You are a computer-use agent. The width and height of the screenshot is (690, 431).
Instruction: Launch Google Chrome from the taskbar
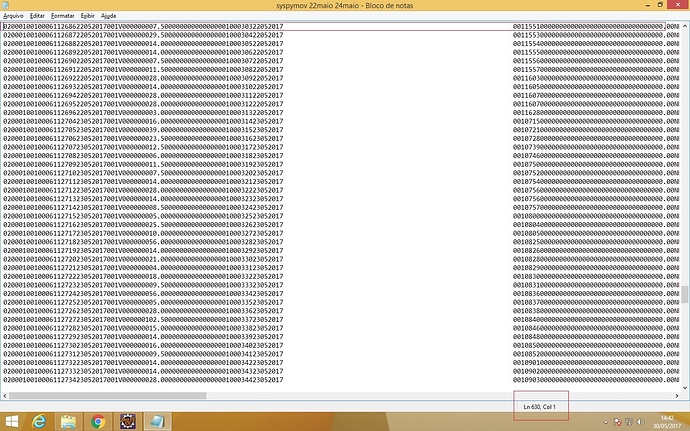tap(98, 422)
